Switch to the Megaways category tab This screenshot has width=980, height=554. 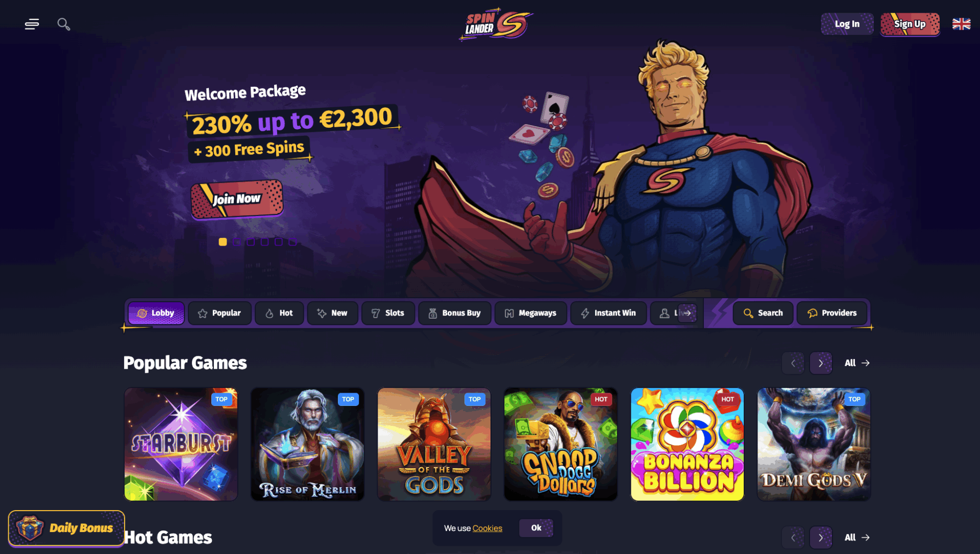click(x=530, y=313)
